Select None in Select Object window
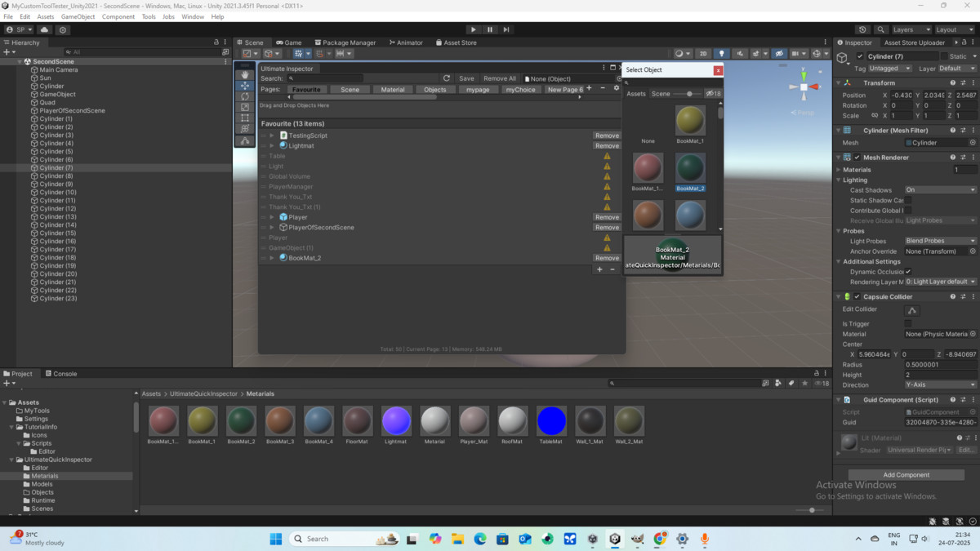The height and width of the screenshot is (551, 980). 648,125
